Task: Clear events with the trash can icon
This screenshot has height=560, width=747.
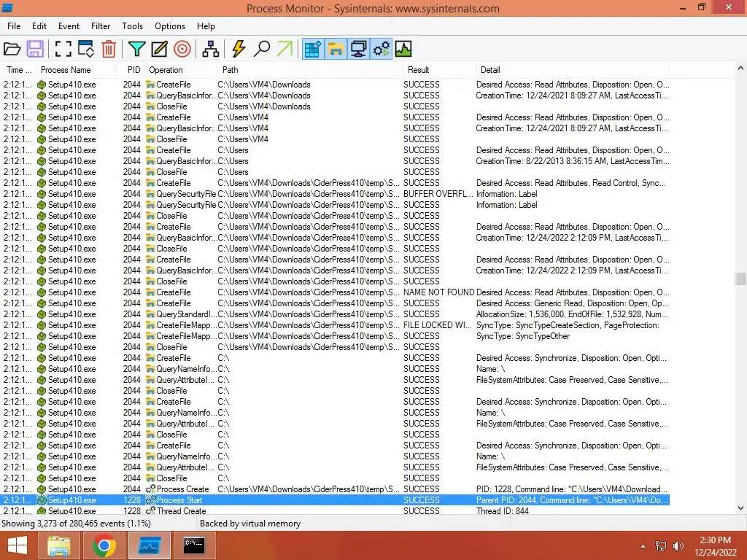Action: point(109,49)
